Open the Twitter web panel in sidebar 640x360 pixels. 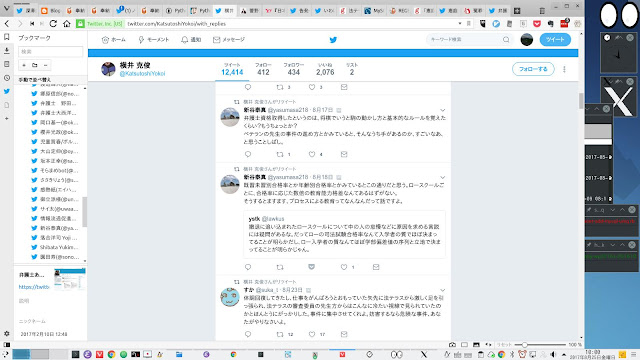coord(7,91)
